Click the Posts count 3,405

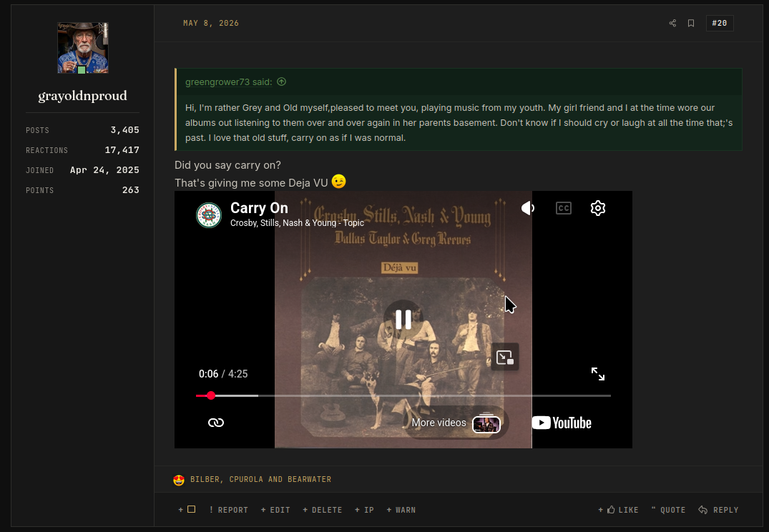point(124,130)
